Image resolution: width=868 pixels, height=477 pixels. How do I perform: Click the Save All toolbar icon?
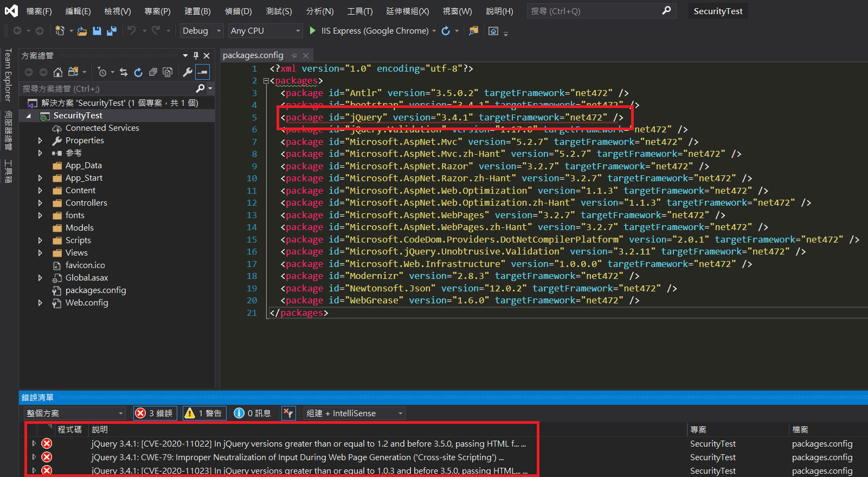click(112, 31)
